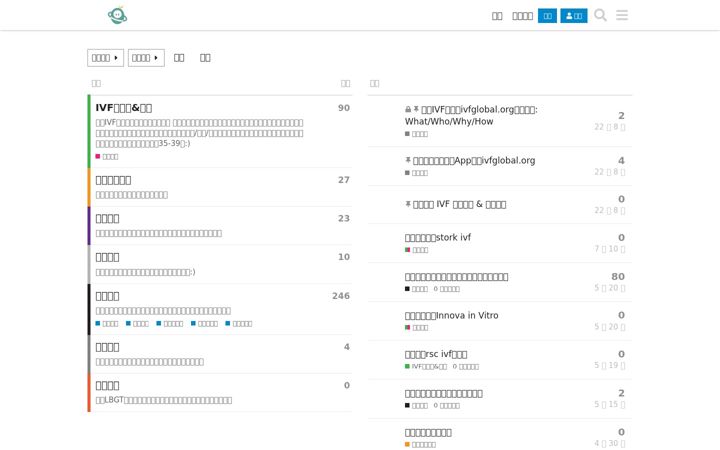720x450 pixels.
Task: Click third blue subcategory tag under 246 category
Action: point(169,324)
